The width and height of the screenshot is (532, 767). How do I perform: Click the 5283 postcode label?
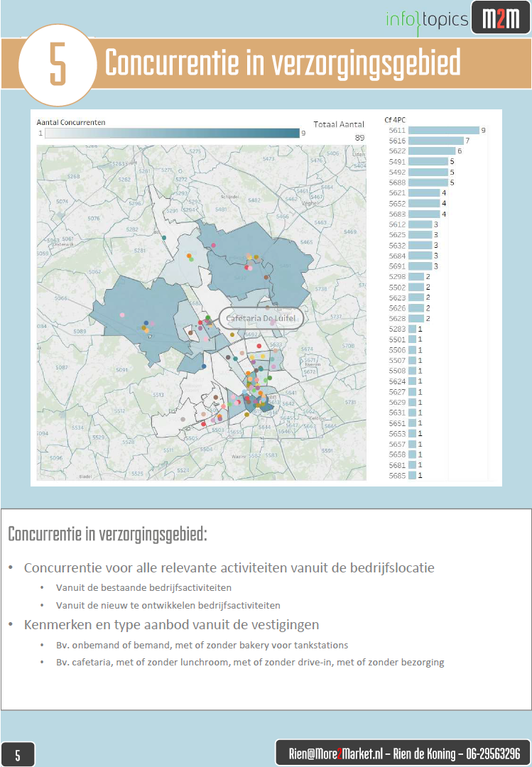tap(397, 330)
